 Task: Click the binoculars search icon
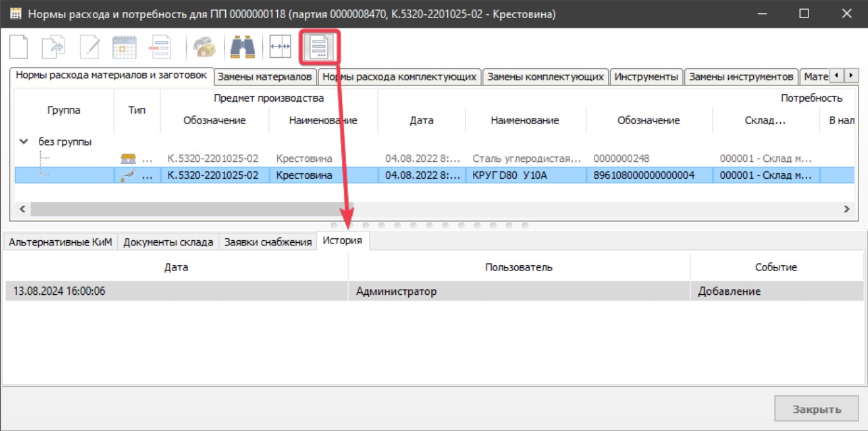(242, 48)
